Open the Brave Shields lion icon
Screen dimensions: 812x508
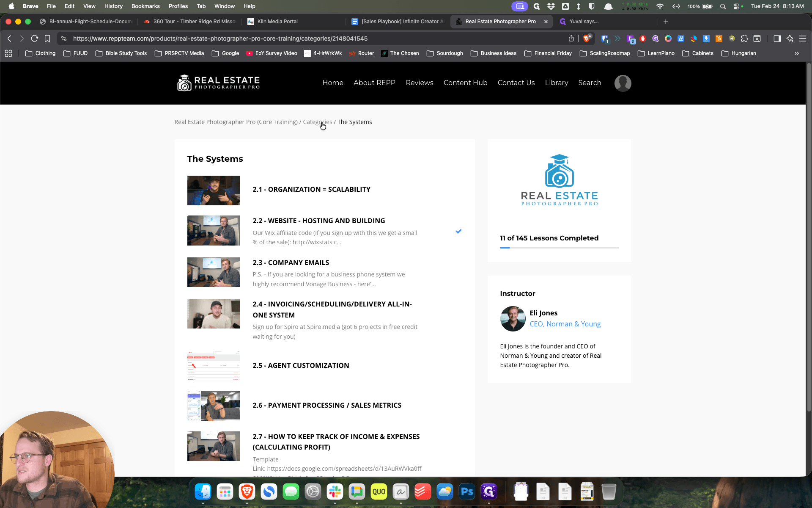pyautogui.click(x=587, y=39)
